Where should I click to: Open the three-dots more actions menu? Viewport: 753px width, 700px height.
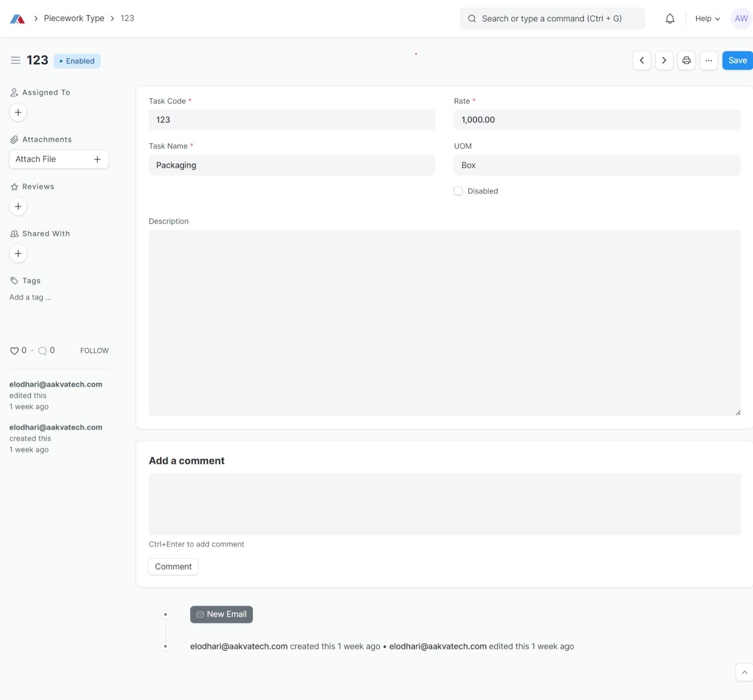708,60
